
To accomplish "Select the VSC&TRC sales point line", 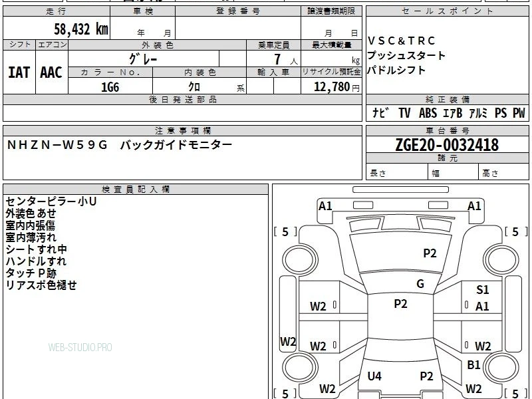I will 401,41.
